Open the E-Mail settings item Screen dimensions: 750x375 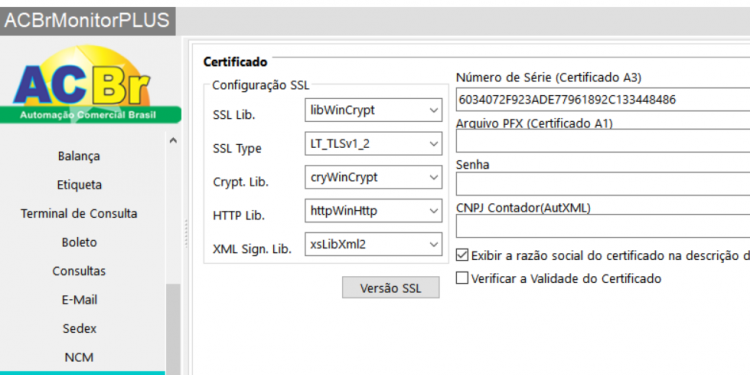(x=79, y=300)
